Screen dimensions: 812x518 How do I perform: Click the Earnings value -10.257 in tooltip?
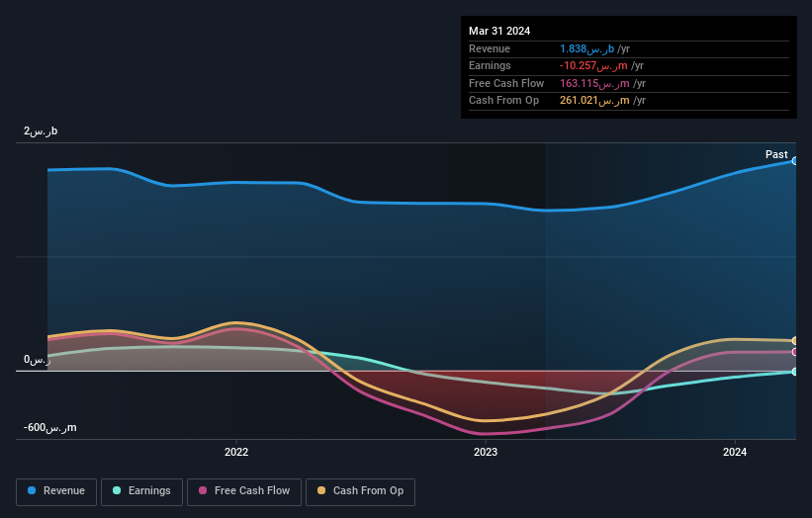[x=593, y=65]
